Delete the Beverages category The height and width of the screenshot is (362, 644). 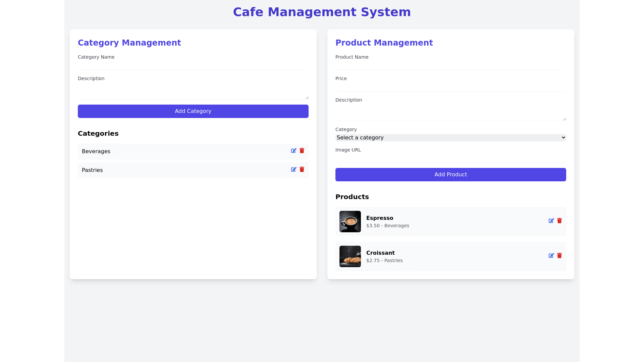click(x=302, y=151)
